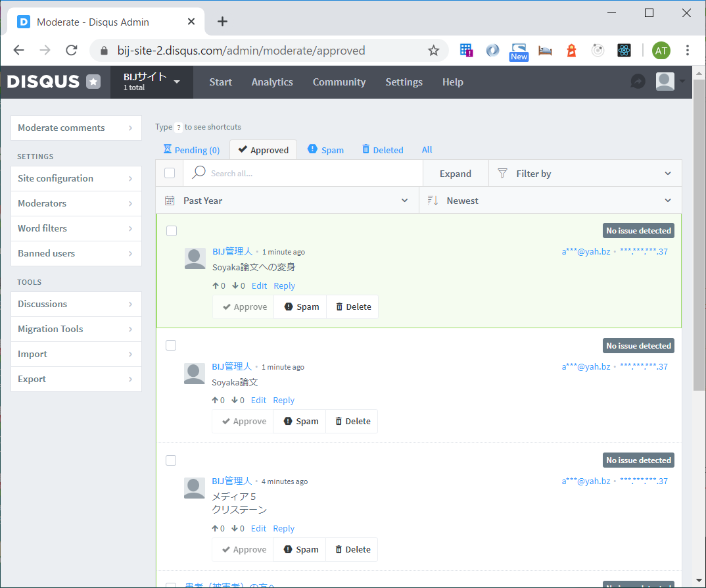Delete the メディア５ comment
Image resolution: width=706 pixels, height=588 pixels.
352,549
